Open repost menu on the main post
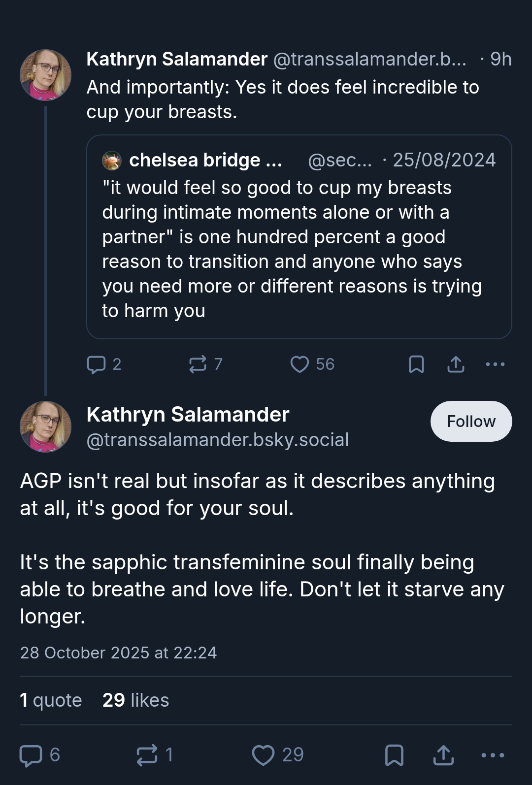 (x=155, y=755)
